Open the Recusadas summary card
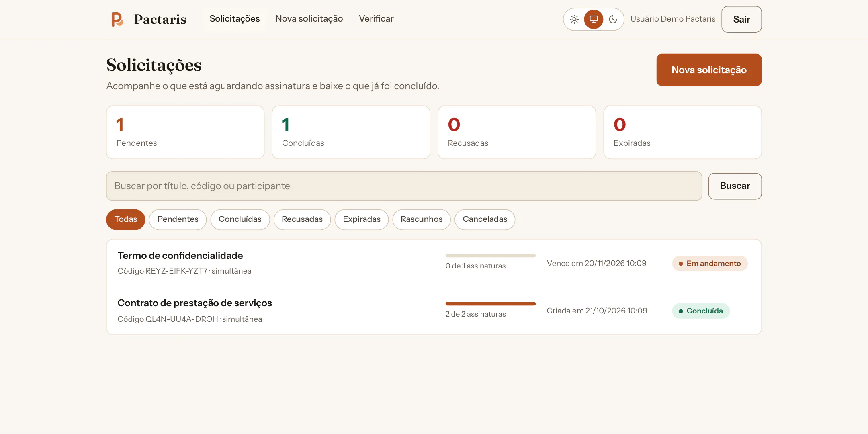Image resolution: width=868 pixels, height=434 pixels. (x=517, y=132)
